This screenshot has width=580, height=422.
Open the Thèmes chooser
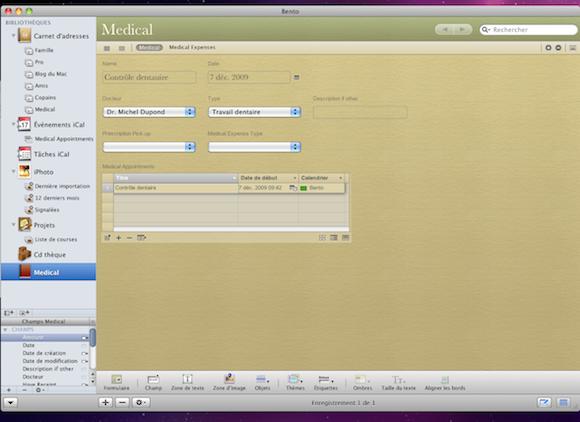[x=295, y=382]
